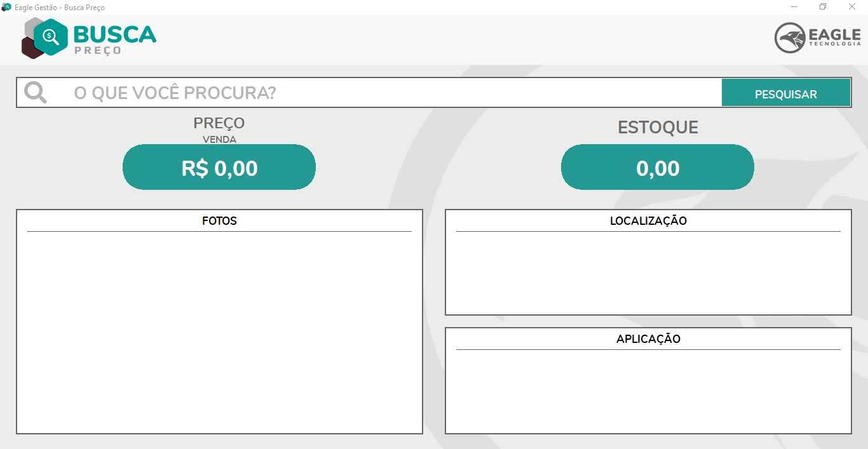This screenshot has width=868, height=449.
Task: Click the dark hexagon in the logo group
Action: (31, 48)
